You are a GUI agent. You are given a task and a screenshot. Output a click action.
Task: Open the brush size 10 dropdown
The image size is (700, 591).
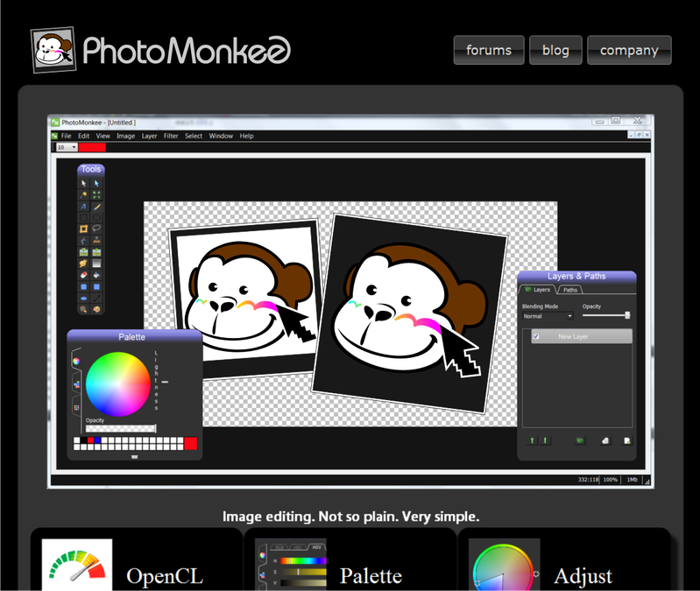coord(67,147)
